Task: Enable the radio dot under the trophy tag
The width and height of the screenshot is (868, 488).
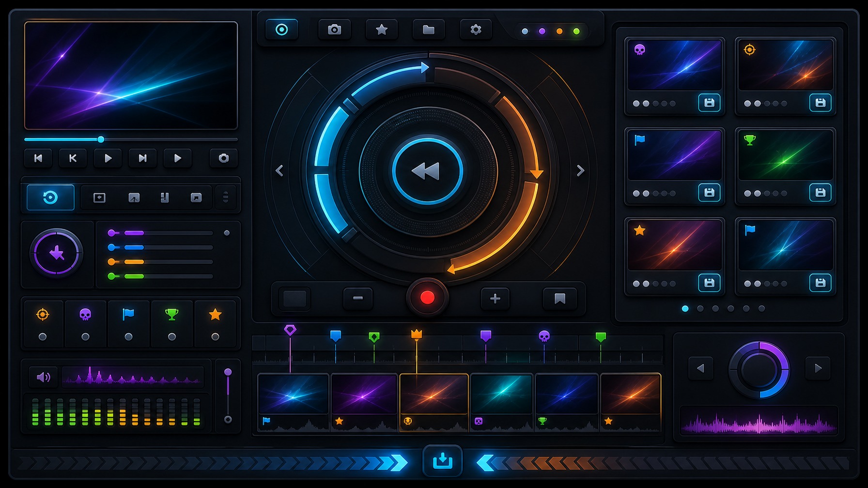Action: pos(172,337)
